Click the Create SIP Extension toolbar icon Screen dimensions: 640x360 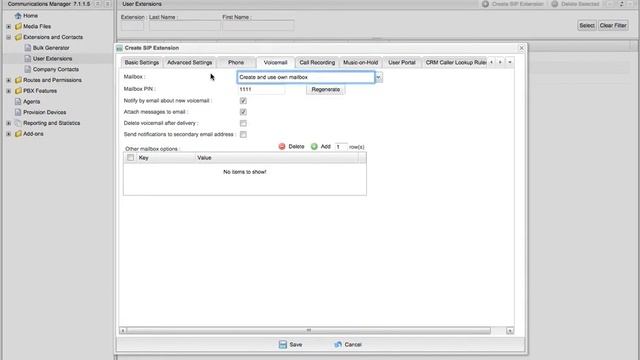485,4
